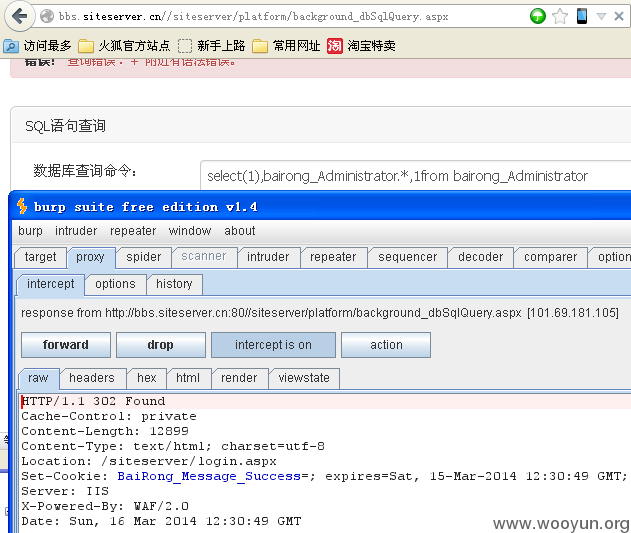Click the green refresh icon in address bar

pyautogui.click(x=538, y=17)
